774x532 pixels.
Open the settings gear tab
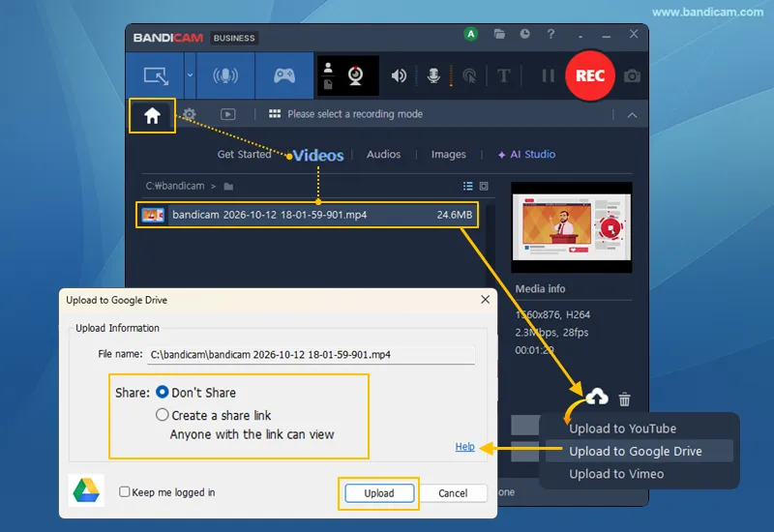point(189,114)
